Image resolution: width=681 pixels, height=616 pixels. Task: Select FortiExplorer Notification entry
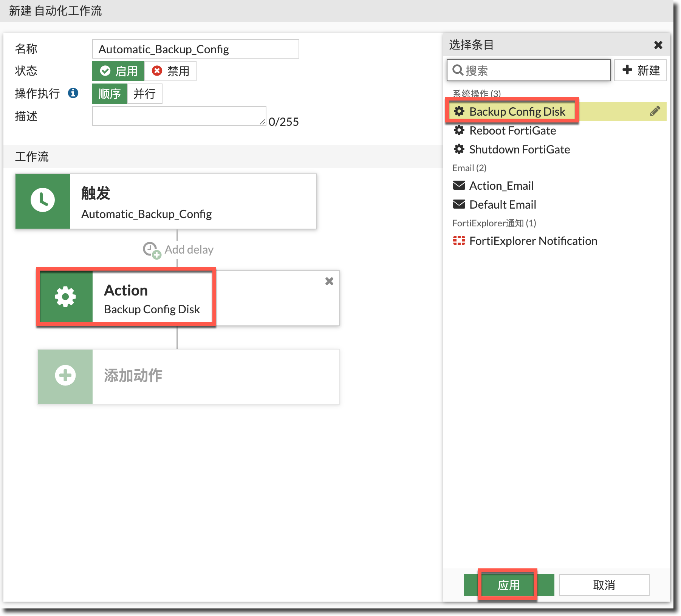533,241
